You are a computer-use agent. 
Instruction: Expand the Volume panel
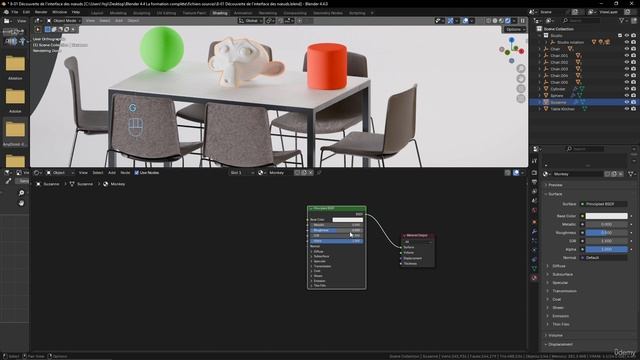555,336
